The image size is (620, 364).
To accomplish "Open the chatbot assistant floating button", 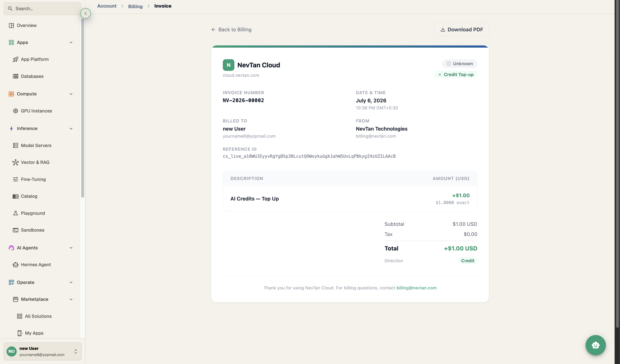I will tap(595, 345).
